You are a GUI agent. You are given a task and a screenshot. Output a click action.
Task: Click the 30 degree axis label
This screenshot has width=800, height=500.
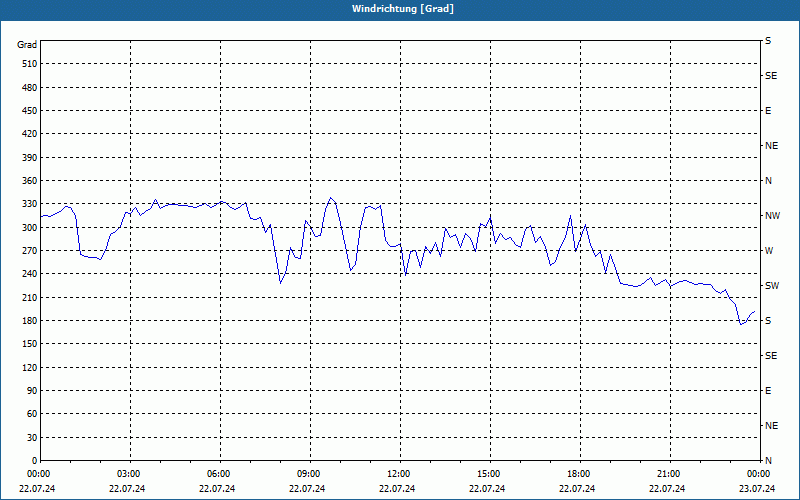pos(32,438)
